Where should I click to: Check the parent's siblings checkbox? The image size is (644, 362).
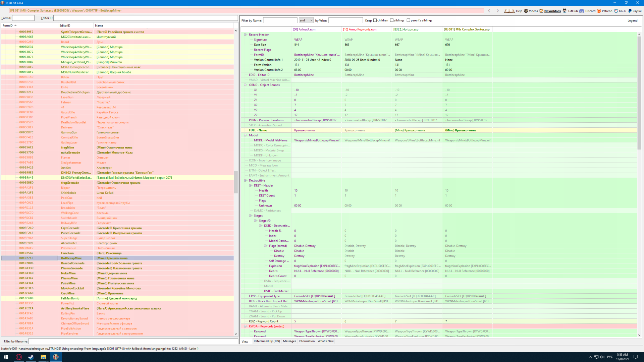[408, 20]
